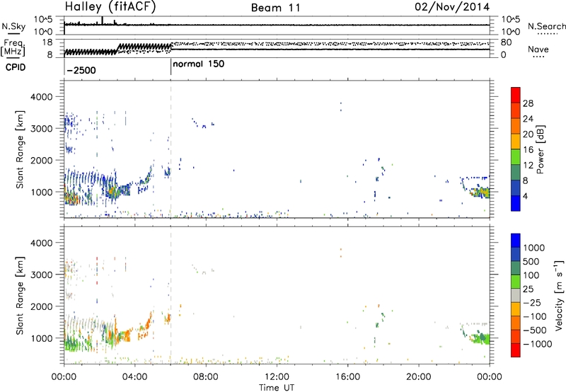566x392 pixels.
Task: Click the '04:00' time axis label
Action: pos(134,377)
